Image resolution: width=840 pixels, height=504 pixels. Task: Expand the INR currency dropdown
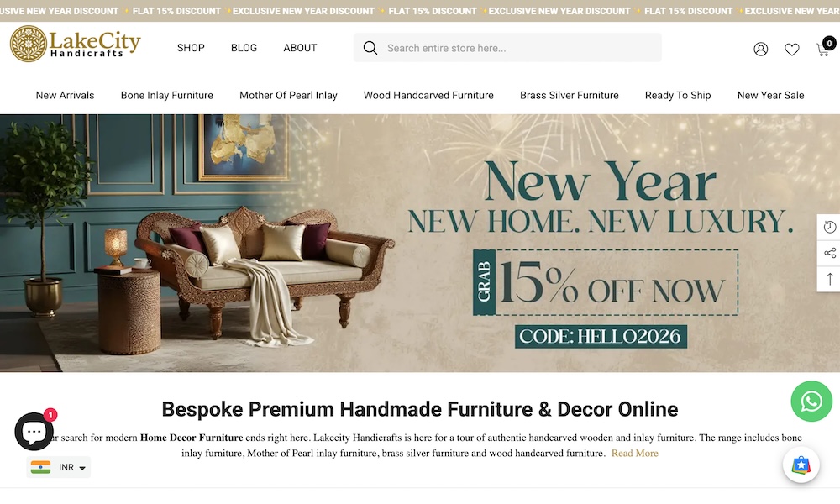(x=59, y=467)
